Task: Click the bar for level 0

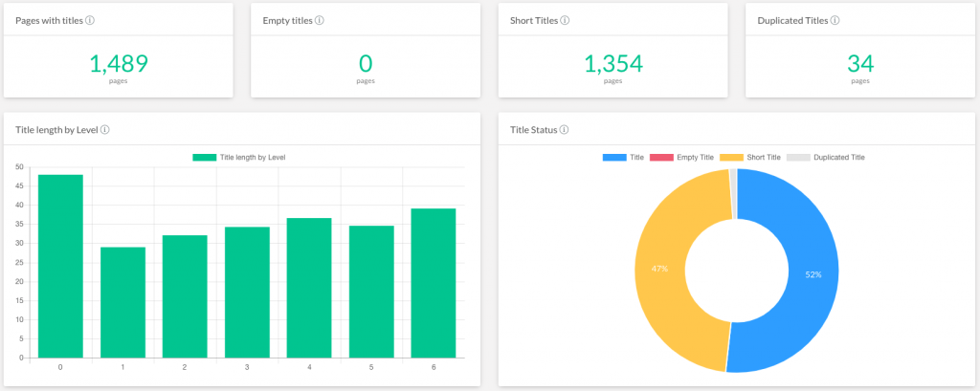Action: [60, 266]
